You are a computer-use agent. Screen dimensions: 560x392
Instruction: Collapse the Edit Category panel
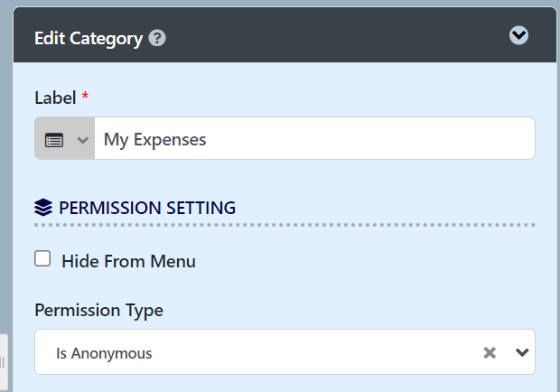pos(518,35)
